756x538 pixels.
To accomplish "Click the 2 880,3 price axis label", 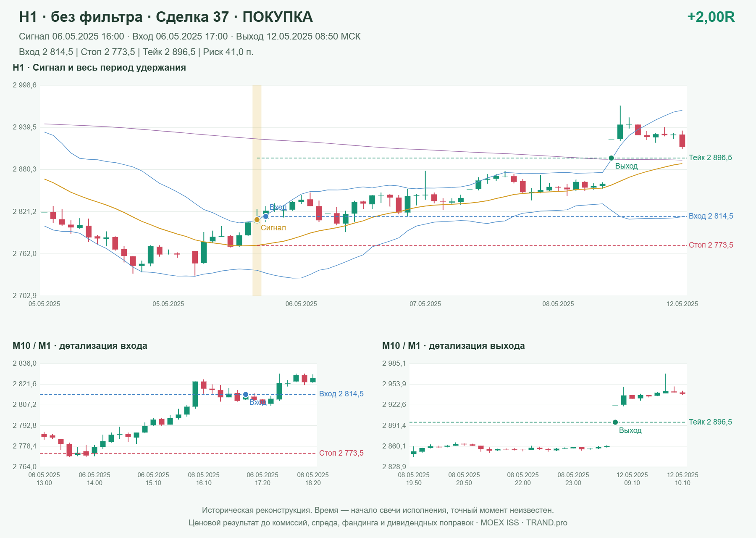I will [x=24, y=169].
